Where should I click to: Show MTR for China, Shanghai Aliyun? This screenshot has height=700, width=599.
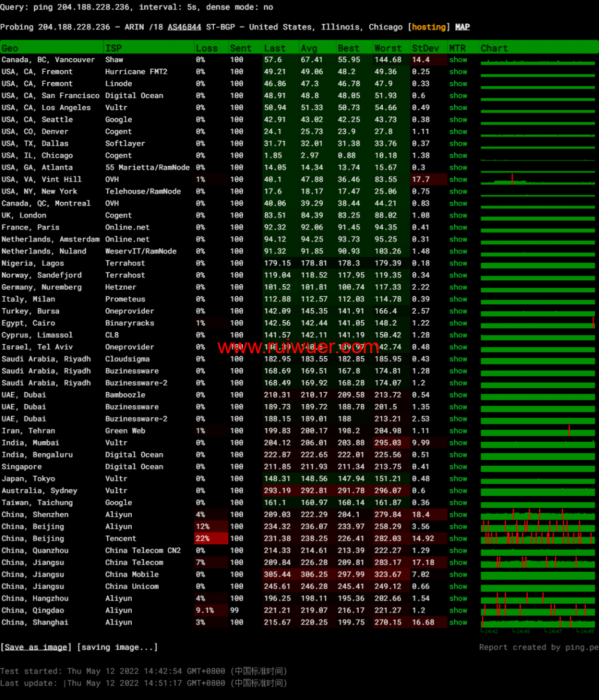coord(458,623)
